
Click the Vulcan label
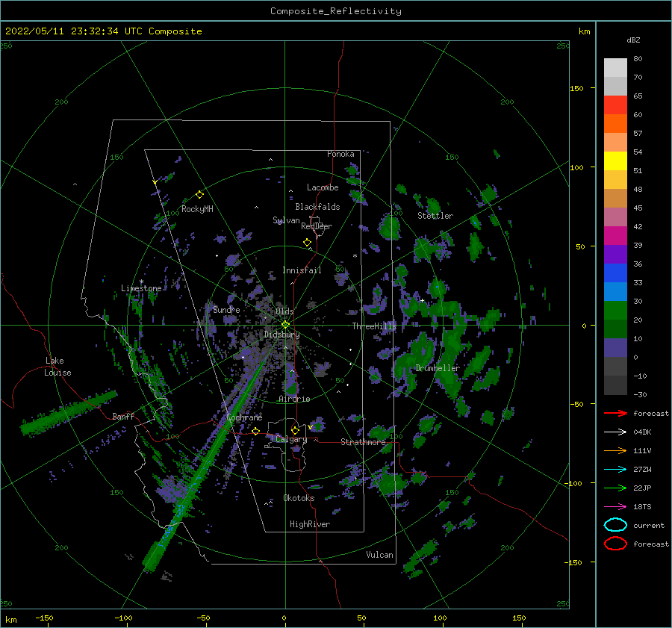(379, 555)
